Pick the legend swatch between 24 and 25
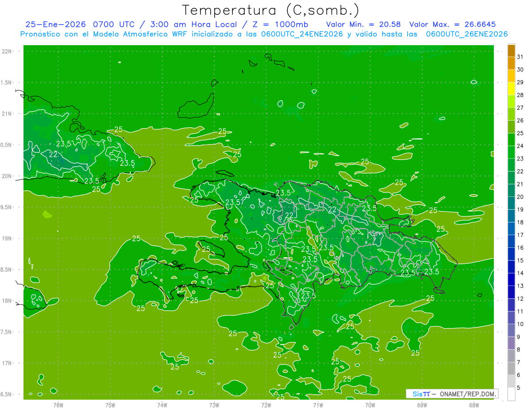Image resolution: width=532 pixels, height=411 pixels. pos(511,140)
